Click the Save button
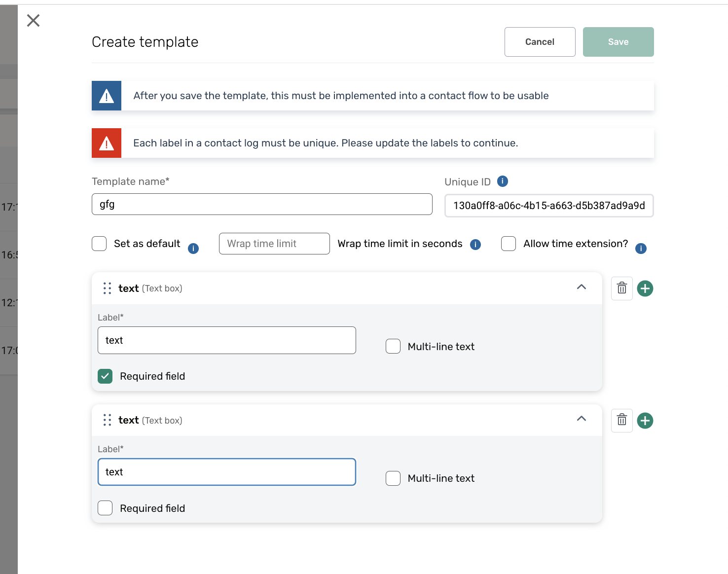Viewport: 728px width, 574px height. point(618,42)
